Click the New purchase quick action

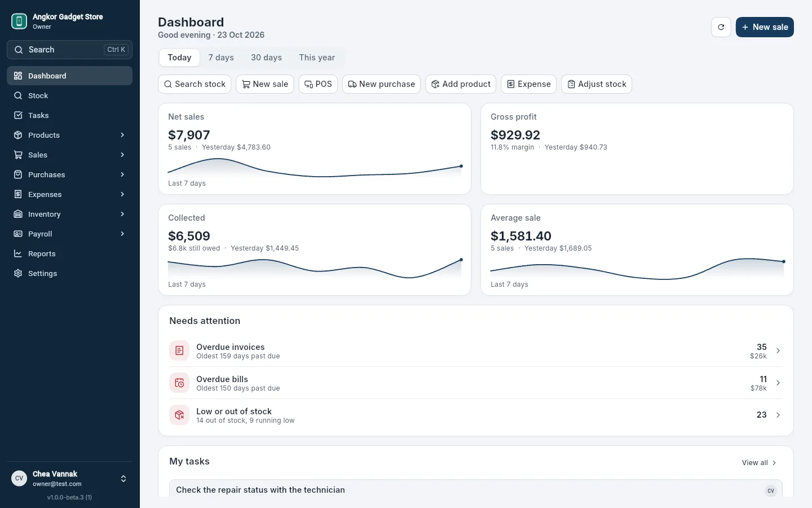coord(382,84)
